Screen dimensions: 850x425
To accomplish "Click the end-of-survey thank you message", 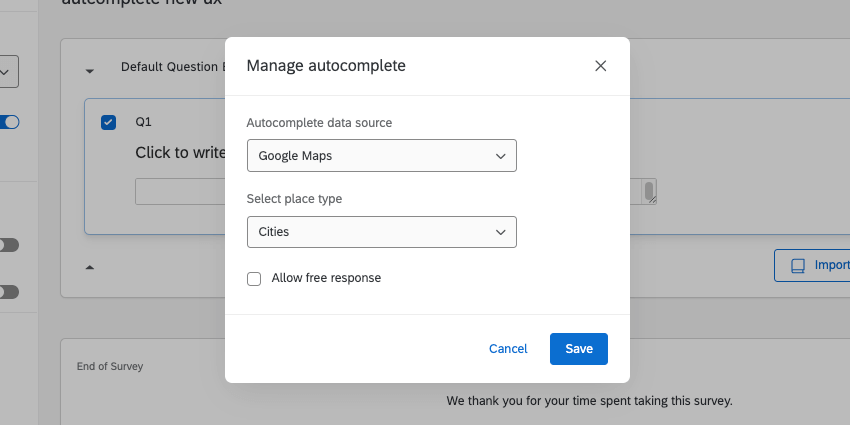I will tap(589, 401).
